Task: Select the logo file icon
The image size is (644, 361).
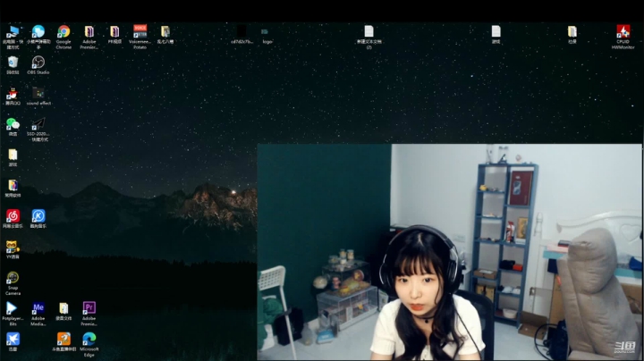Action: (265, 31)
